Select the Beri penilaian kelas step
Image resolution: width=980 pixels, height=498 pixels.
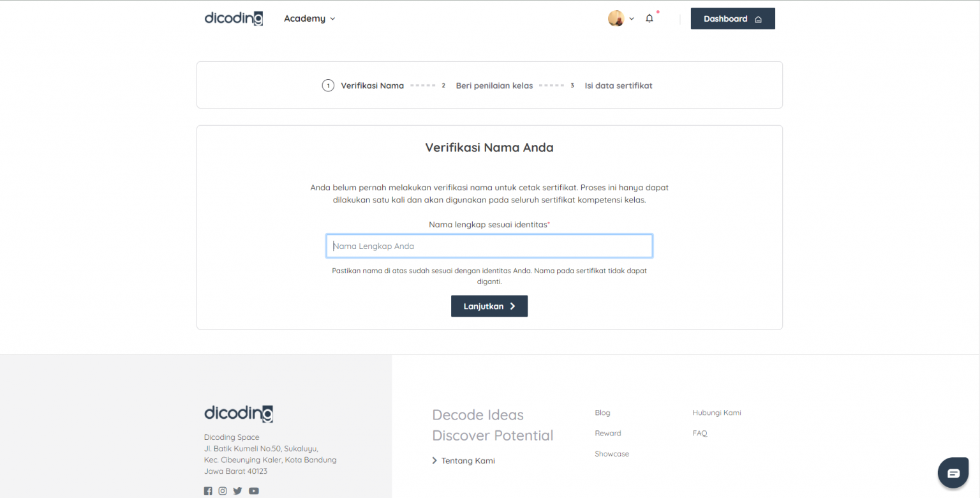pyautogui.click(x=494, y=86)
